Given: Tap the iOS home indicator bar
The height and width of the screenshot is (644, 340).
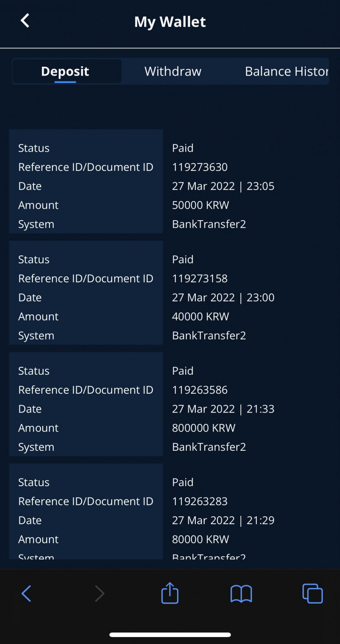Looking at the screenshot, I should tap(170, 635).
